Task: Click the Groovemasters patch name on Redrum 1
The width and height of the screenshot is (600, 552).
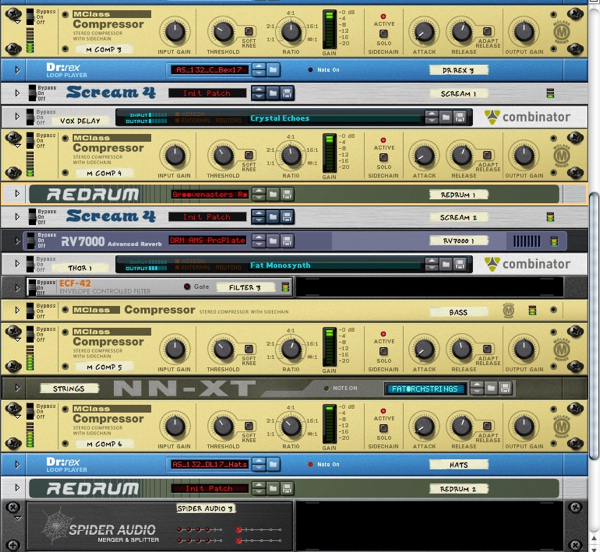Action: (209, 193)
